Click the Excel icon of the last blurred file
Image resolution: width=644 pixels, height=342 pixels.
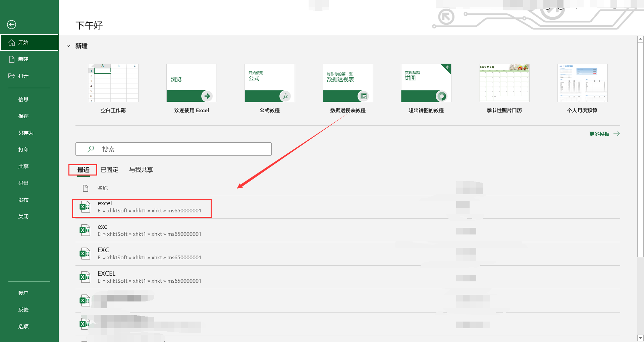click(x=85, y=324)
